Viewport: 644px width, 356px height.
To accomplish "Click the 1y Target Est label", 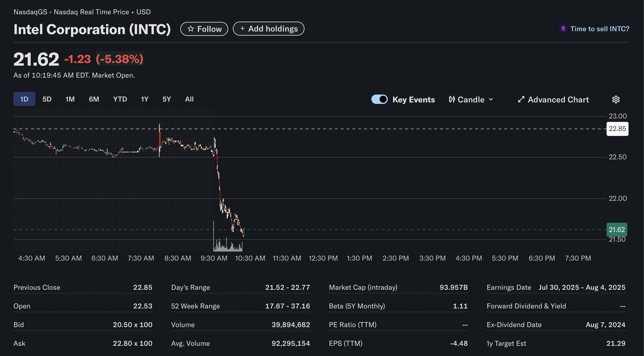I will [506, 343].
